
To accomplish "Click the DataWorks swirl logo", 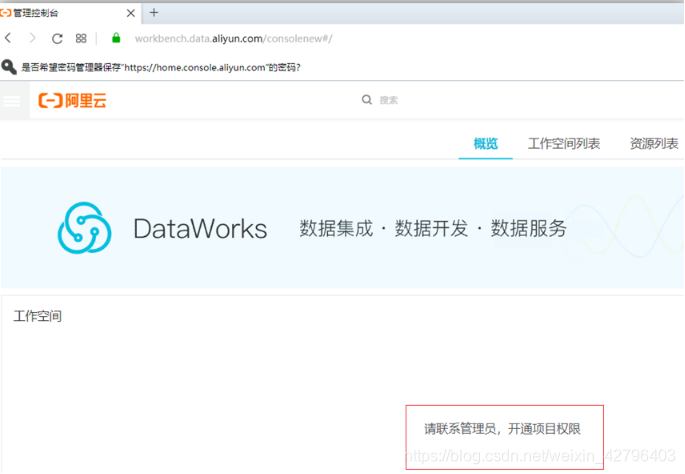I will [x=84, y=228].
